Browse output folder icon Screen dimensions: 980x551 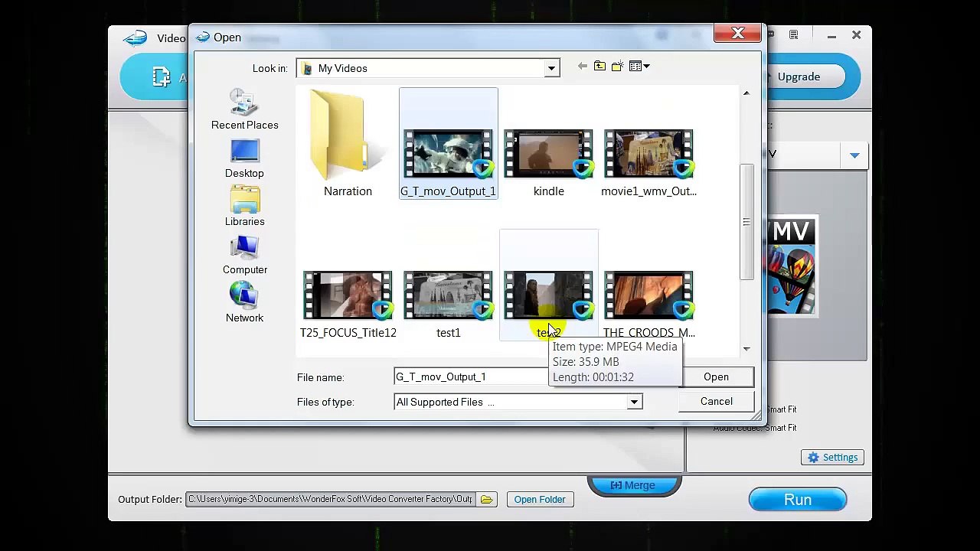click(x=486, y=500)
